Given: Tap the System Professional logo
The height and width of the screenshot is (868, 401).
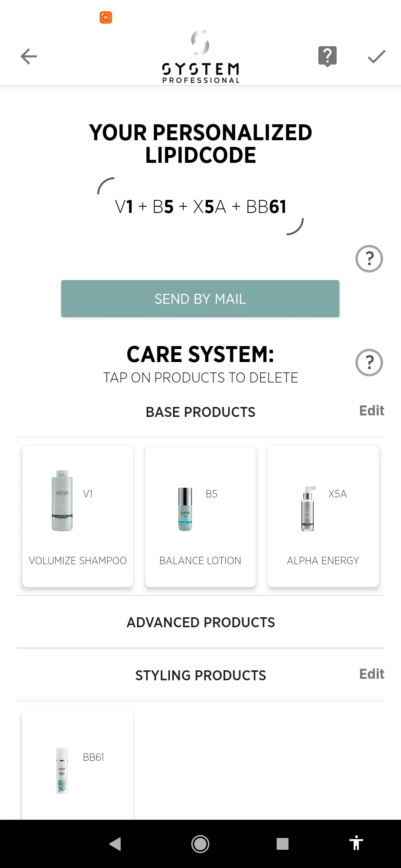Looking at the screenshot, I should [200, 56].
